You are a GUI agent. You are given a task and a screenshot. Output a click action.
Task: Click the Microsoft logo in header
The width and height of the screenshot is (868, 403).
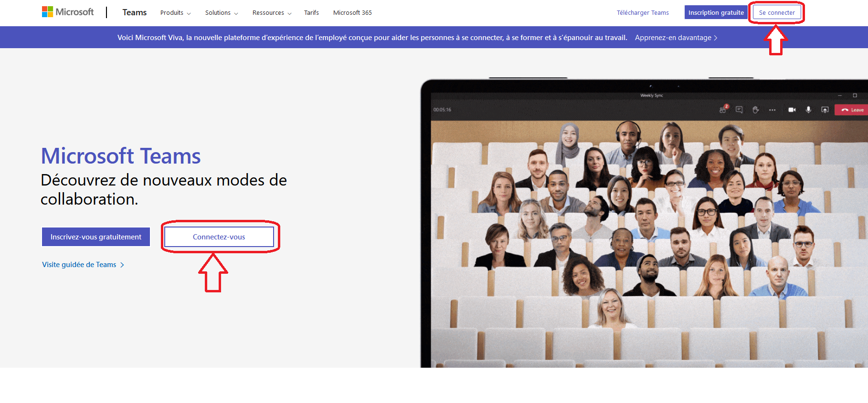point(68,12)
